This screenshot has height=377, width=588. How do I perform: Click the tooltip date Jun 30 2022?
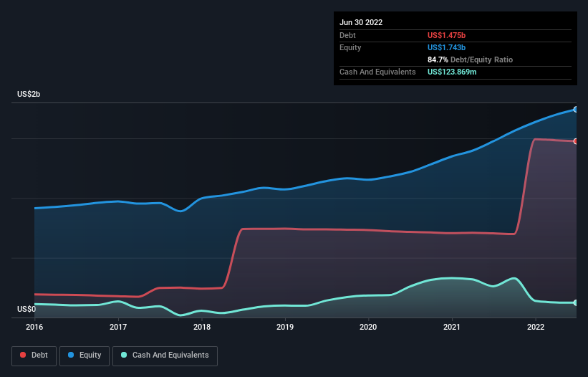(361, 22)
